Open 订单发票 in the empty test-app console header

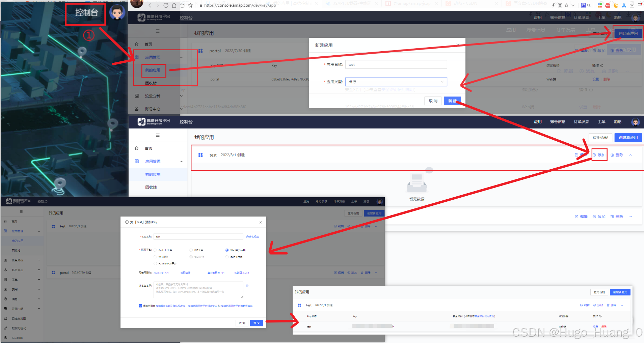582,122
